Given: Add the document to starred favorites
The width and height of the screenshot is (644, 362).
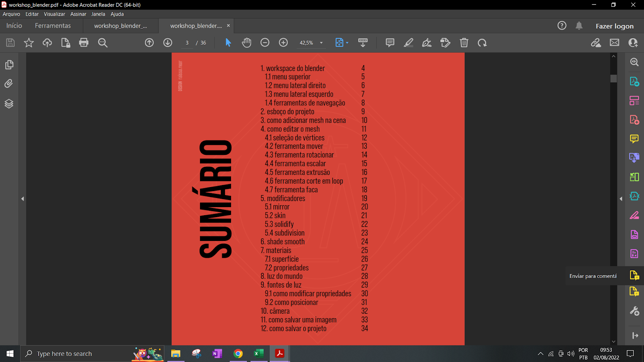Looking at the screenshot, I should tap(29, 43).
